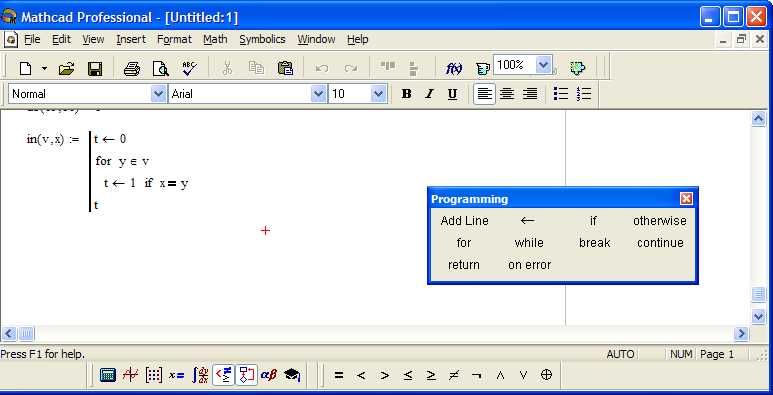Insert 'for' loop from Programming palette

(463, 243)
